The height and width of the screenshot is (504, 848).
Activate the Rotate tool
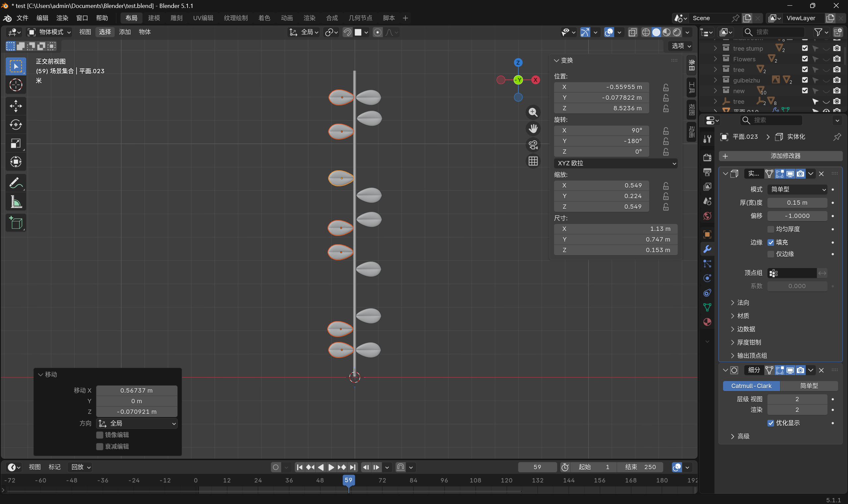tap(16, 125)
